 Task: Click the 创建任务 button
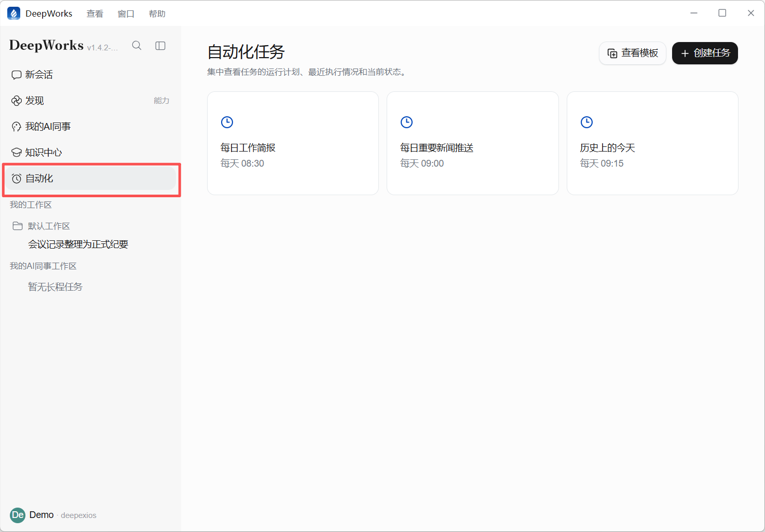click(705, 53)
